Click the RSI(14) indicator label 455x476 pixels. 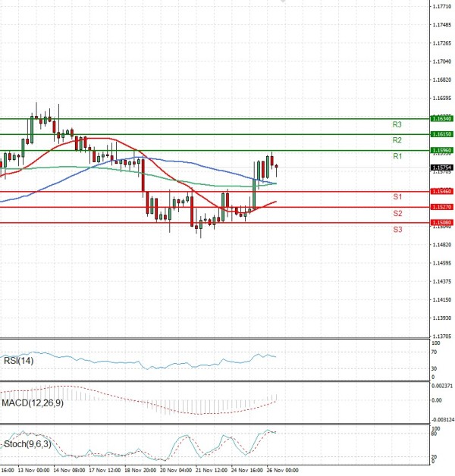click(18, 362)
